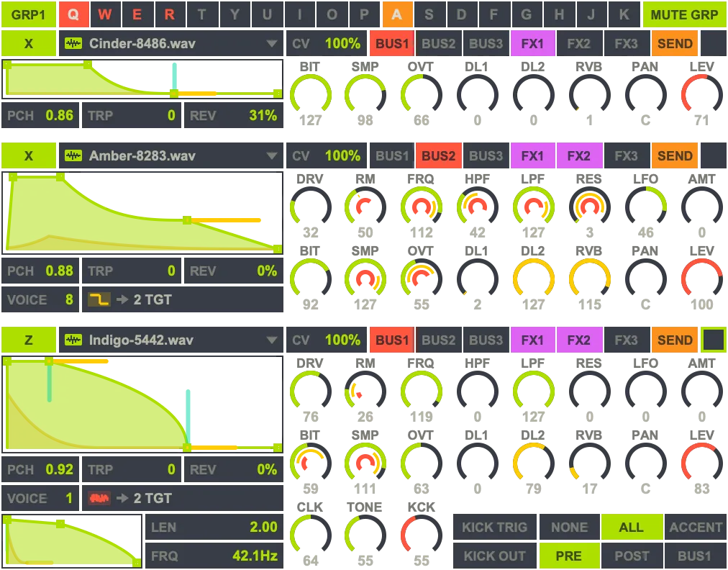Select pad Q in the key row

point(73,14)
